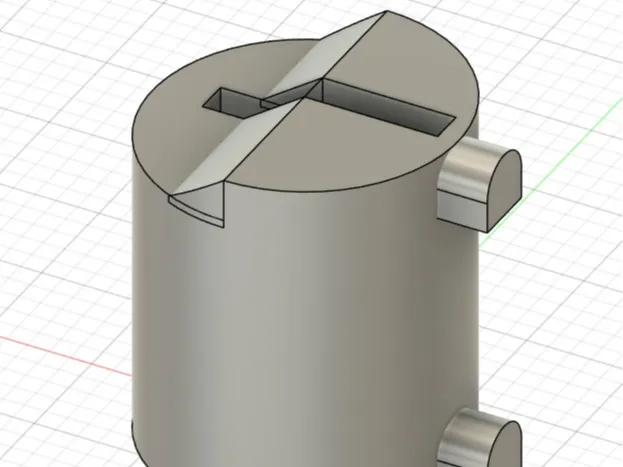The image size is (623, 467).
Task: Select the flat end face of upper side peg
Action: click(x=504, y=191)
